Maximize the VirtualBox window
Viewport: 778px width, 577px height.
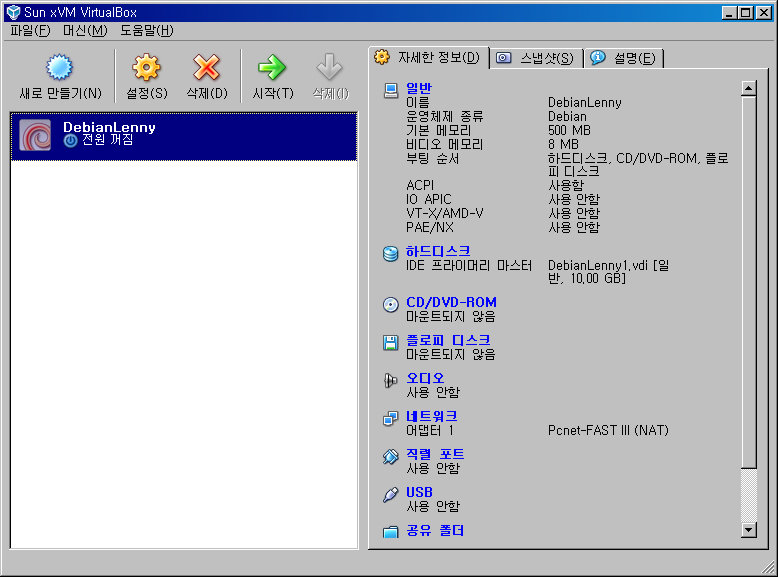point(746,13)
